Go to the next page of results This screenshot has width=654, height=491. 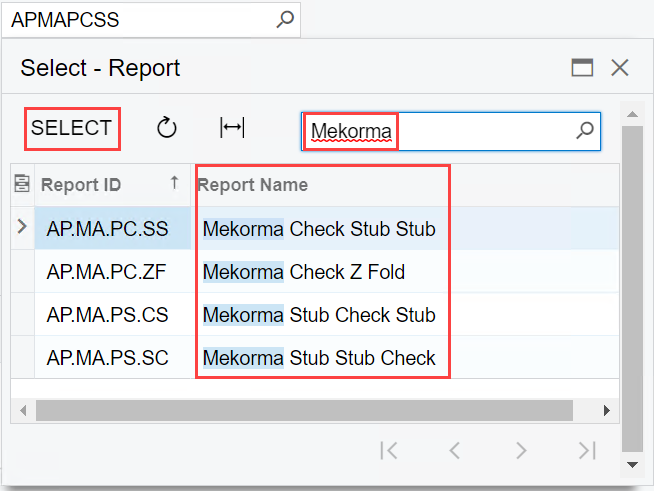tap(521, 450)
